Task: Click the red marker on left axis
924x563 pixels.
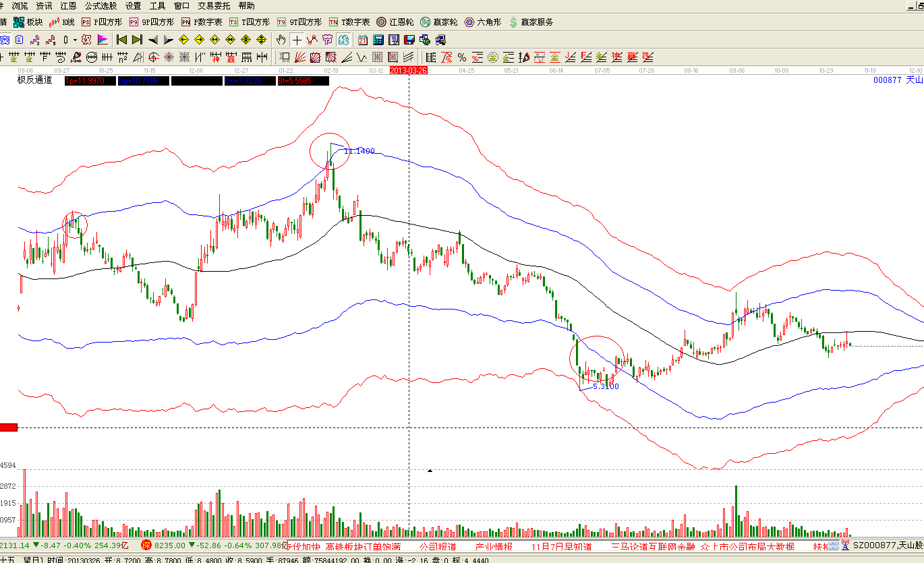Action: point(8,427)
